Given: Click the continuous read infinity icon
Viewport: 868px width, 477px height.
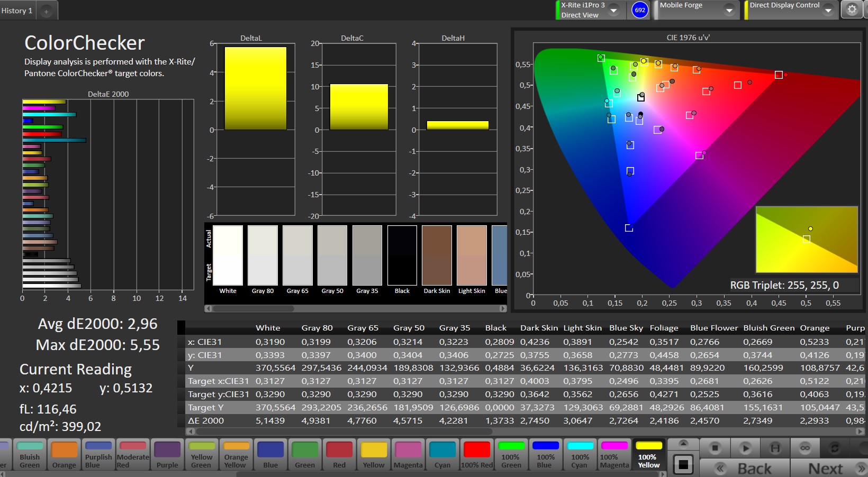Looking at the screenshot, I should [x=805, y=448].
